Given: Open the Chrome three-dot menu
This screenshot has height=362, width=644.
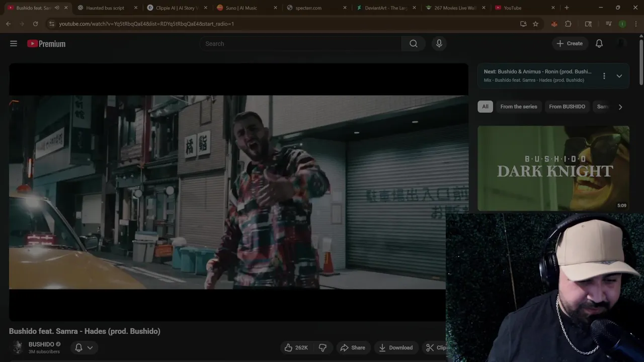Looking at the screenshot, I should pyautogui.click(x=635, y=24).
